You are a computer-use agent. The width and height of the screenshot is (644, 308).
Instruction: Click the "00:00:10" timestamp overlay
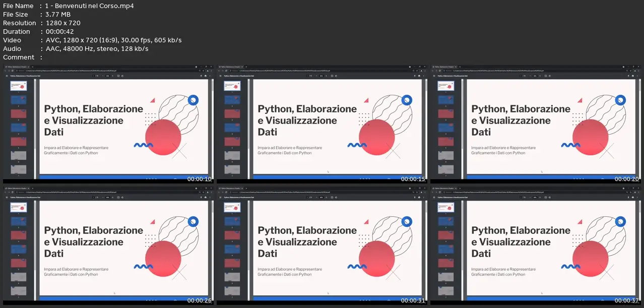(200, 179)
